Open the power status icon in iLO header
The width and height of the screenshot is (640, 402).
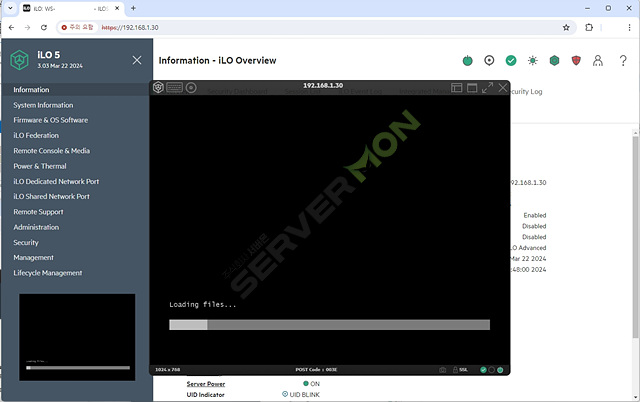[x=467, y=61]
